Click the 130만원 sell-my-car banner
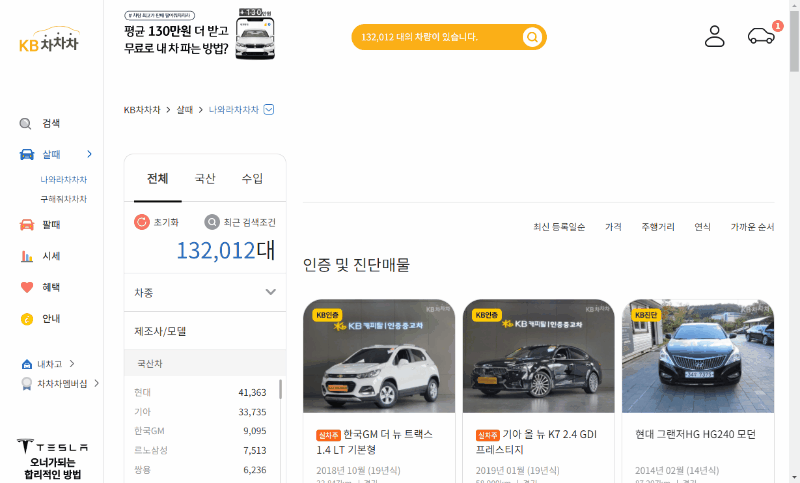 200,35
